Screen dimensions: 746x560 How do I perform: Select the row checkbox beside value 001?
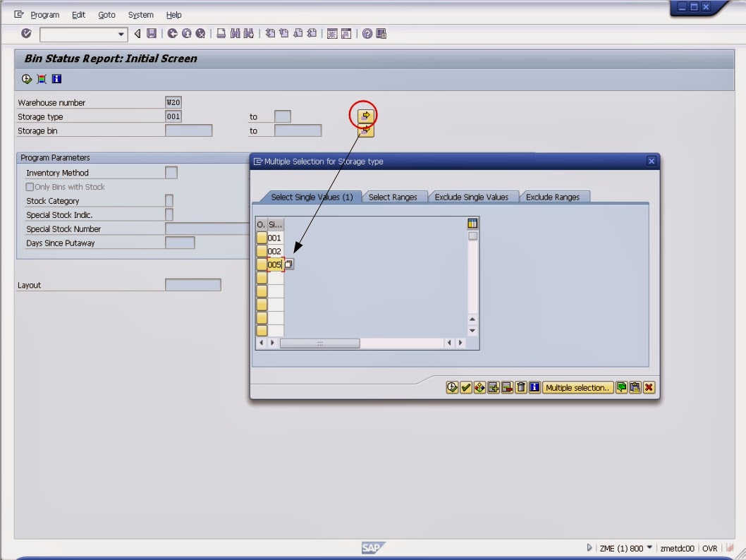tap(261, 238)
